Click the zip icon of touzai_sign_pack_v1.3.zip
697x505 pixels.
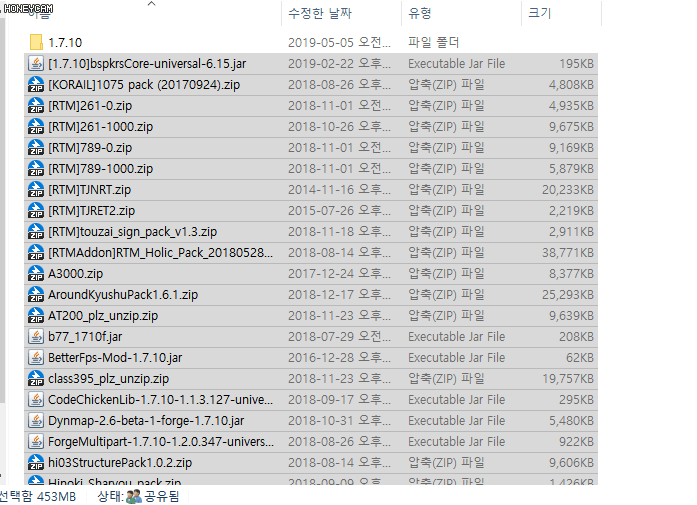coord(36,232)
